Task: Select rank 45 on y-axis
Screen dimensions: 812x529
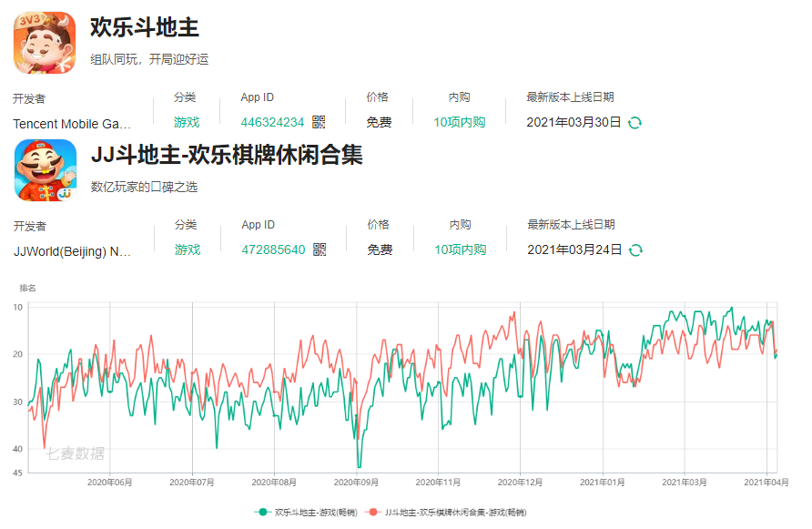Action: tap(18, 473)
